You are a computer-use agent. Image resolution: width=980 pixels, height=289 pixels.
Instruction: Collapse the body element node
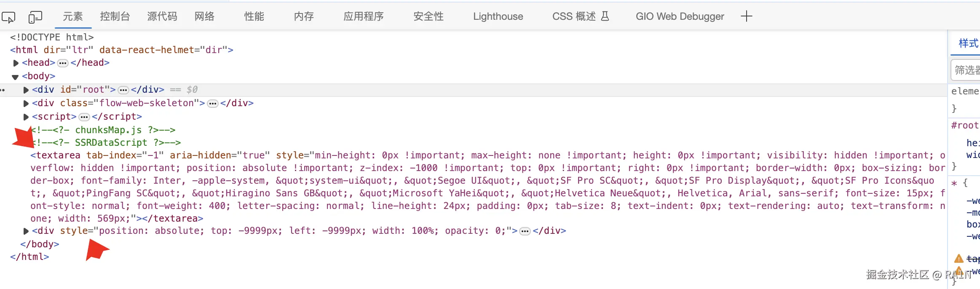15,77
